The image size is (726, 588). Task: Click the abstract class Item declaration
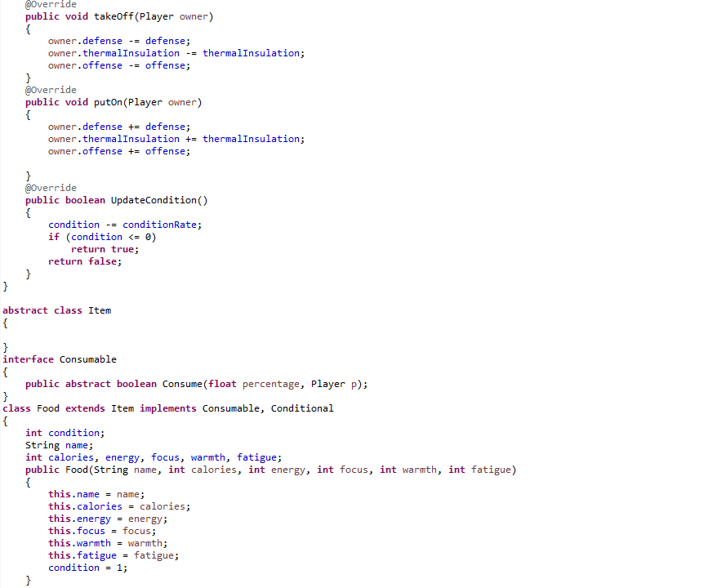pyautogui.click(x=58, y=310)
